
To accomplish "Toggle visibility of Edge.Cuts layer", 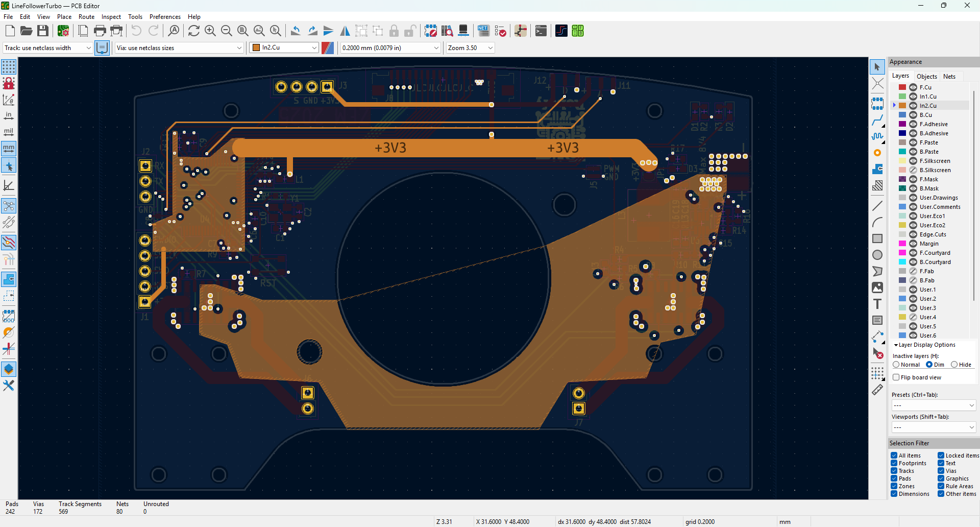I will tap(913, 234).
